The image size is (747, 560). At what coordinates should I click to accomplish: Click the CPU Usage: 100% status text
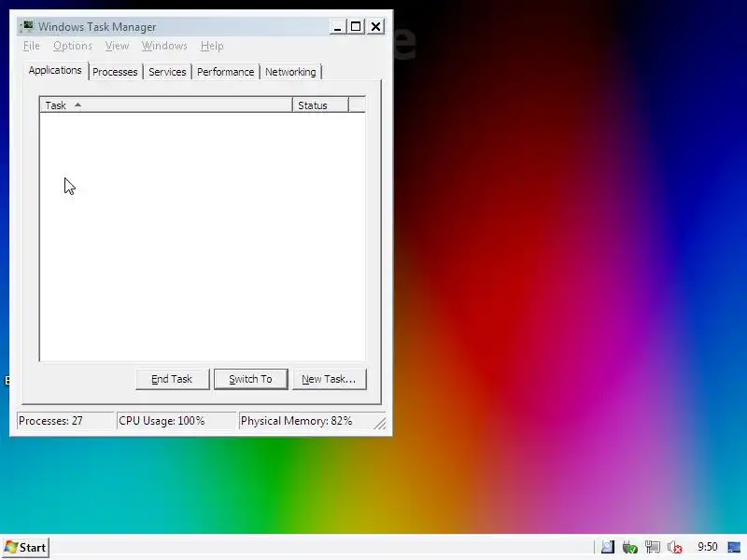tap(162, 421)
